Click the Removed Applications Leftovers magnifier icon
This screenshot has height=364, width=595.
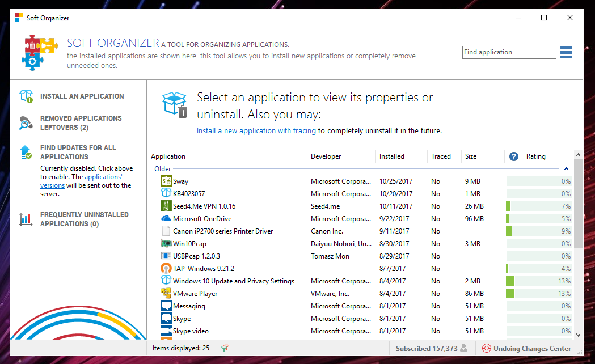(x=26, y=123)
